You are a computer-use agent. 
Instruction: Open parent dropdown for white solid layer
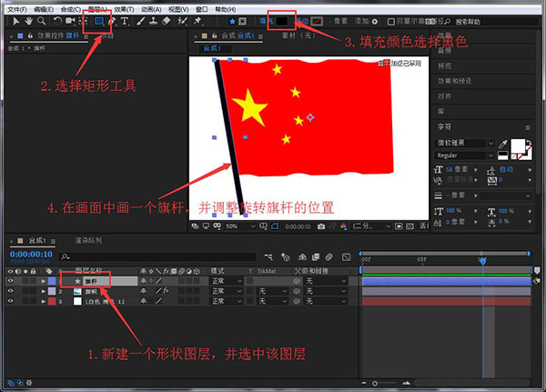(x=326, y=301)
